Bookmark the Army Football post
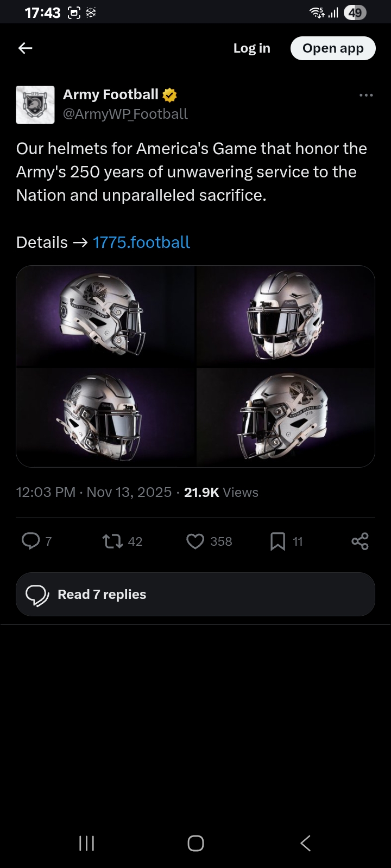This screenshot has height=868, width=391. click(x=278, y=541)
